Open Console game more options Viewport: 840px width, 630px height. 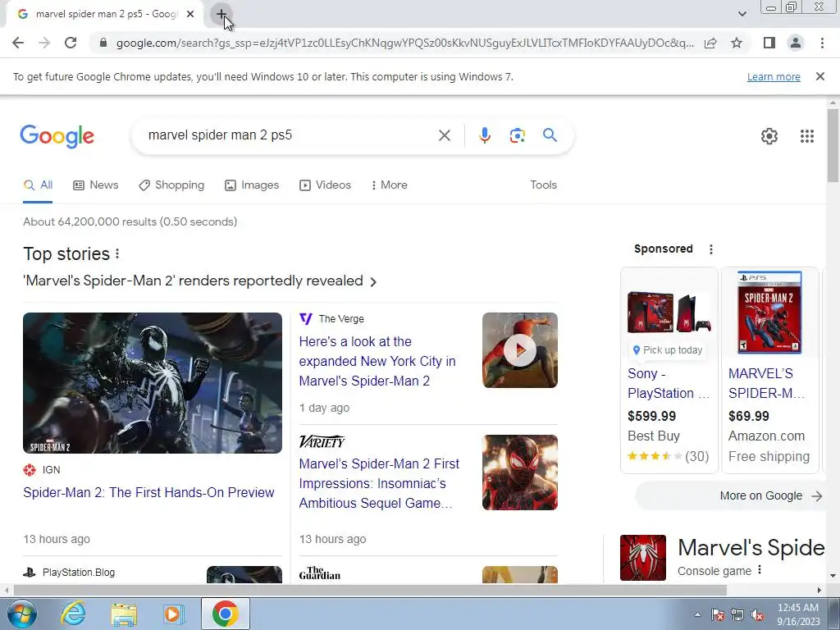coord(760,571)
